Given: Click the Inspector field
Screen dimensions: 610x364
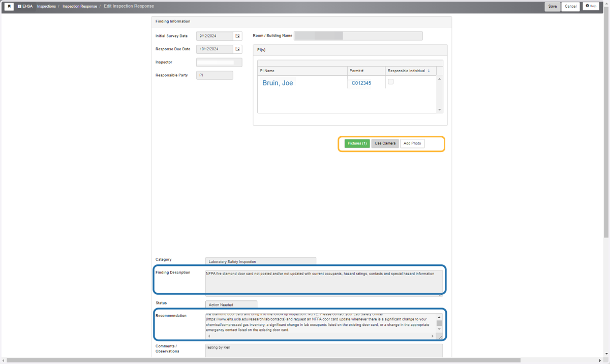Looking at the screenshot, I should (219, 63).
